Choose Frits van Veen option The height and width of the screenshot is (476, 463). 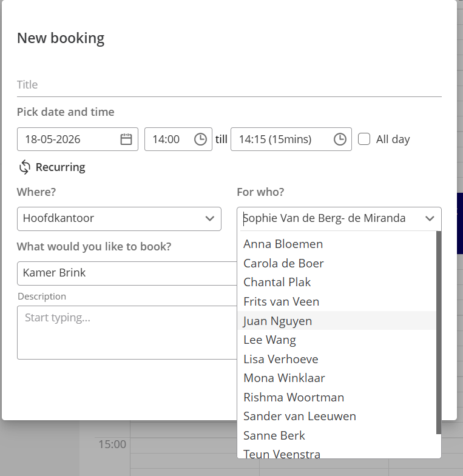tap(337, 301)
